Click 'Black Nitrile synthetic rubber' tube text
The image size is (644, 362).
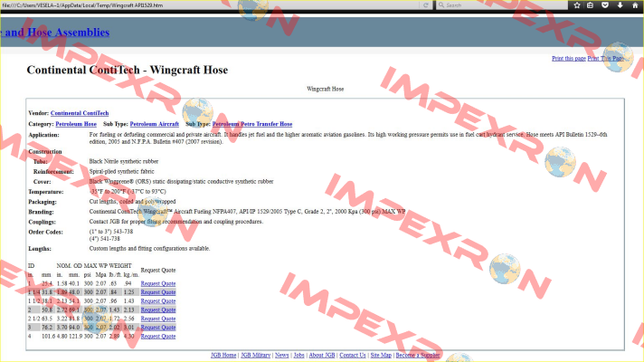[124, 161]
